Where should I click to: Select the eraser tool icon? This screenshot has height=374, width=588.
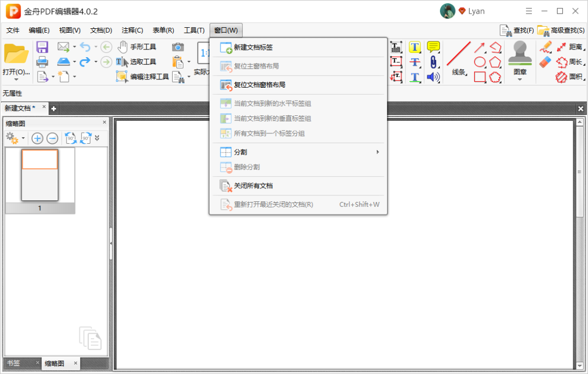pos(546,62)
